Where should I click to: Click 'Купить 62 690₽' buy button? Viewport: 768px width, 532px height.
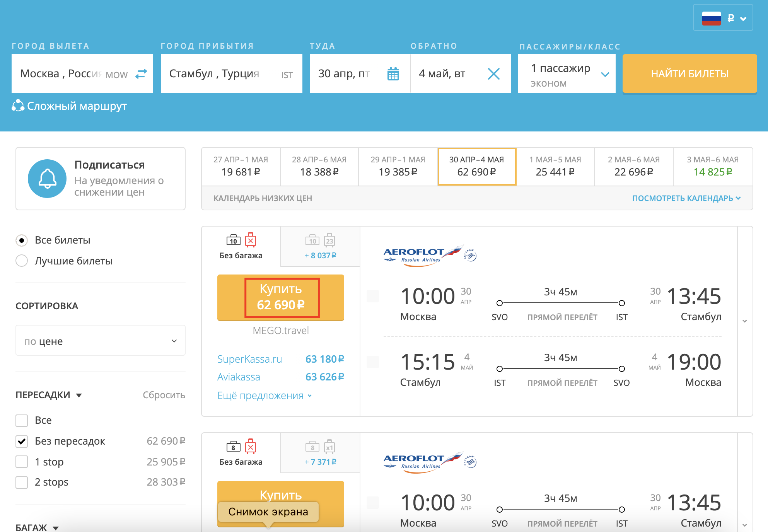(281, 297)
